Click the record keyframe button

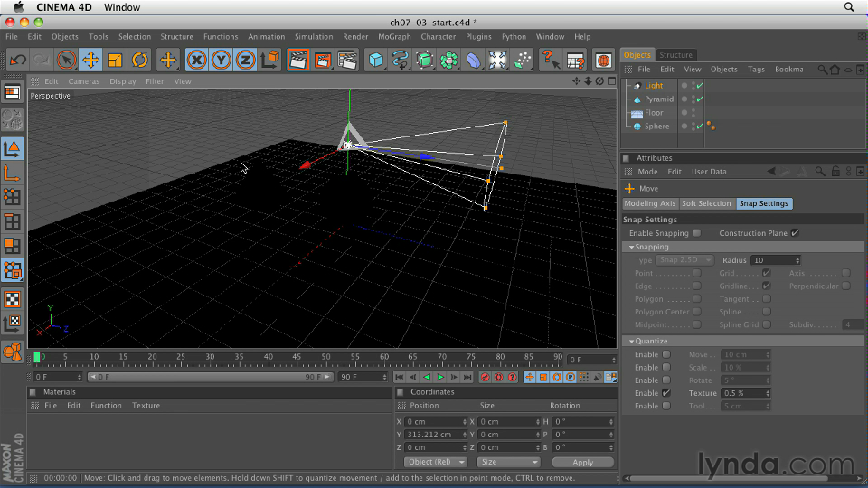[485, 377]
